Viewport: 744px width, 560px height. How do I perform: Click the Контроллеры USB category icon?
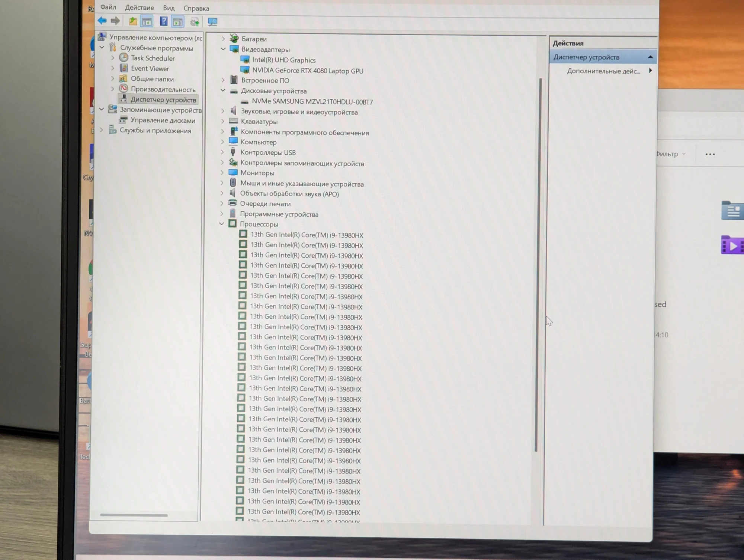pos(233,152)
